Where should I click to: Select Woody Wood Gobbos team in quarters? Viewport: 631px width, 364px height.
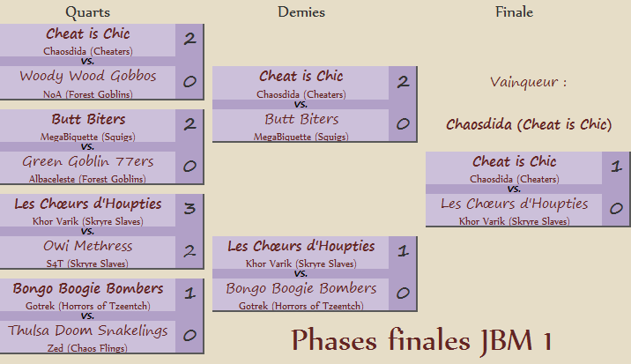pyautogui.click(x=88, y=76)
